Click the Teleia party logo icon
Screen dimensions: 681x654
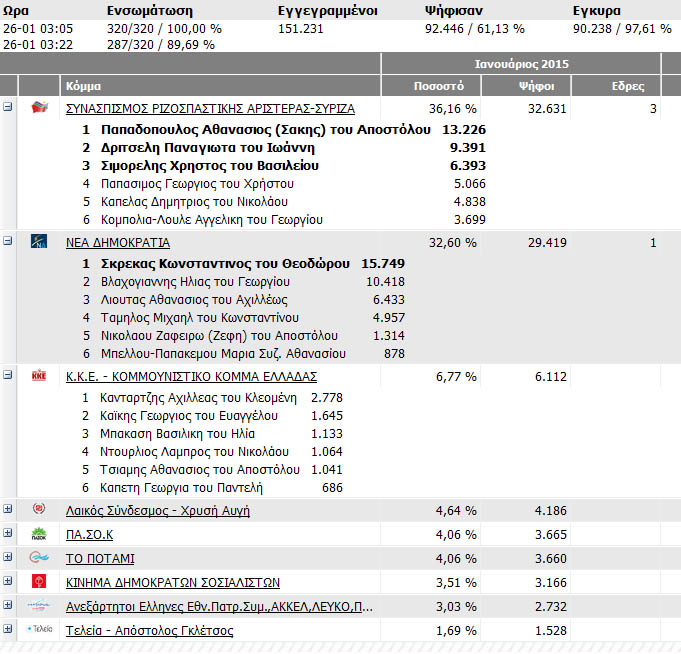pos(40,630)
